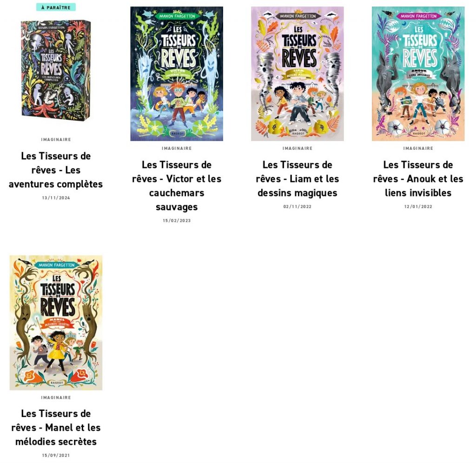Select IMAGINAIRE label under Anouk book
This screenshot has width=476, height=463.
(418, 148)
